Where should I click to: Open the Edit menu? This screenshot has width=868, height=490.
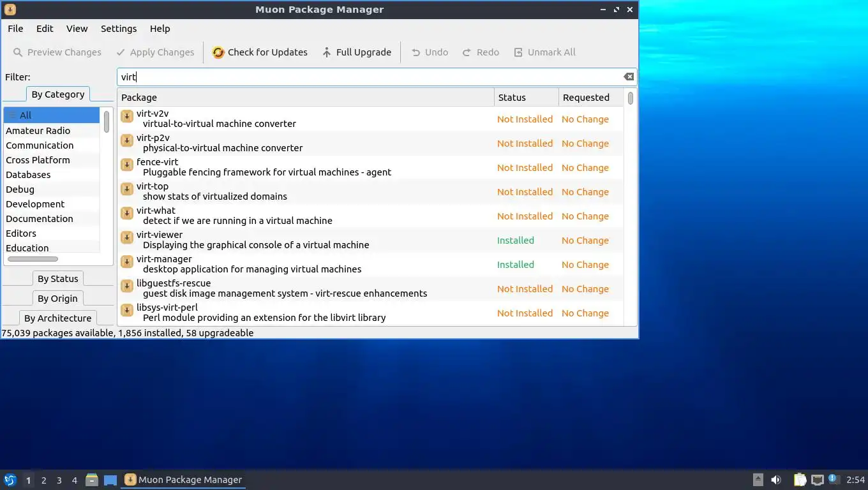click(45, 29)
